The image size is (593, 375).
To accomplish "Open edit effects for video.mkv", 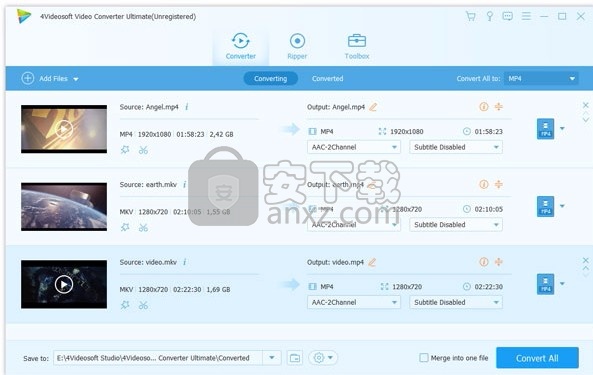I will (x=125, y=305).
